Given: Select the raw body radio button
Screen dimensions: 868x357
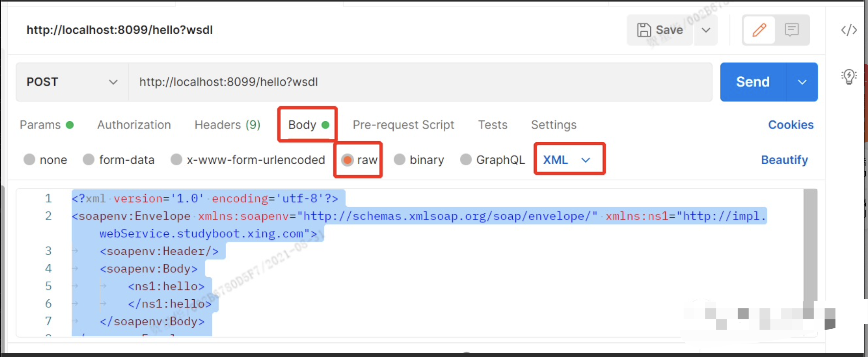Looking at the screenshot, I should coord(348,160).
